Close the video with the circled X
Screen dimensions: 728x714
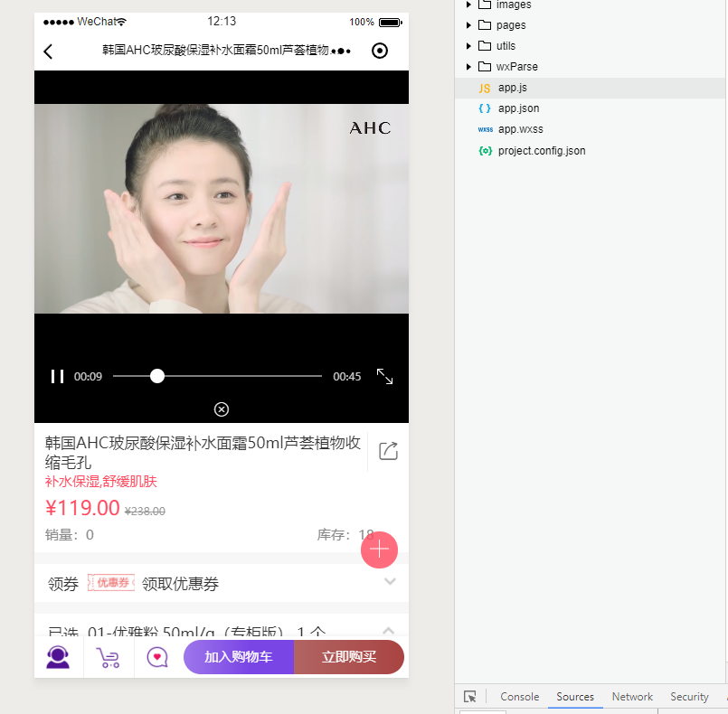(222, 409)
